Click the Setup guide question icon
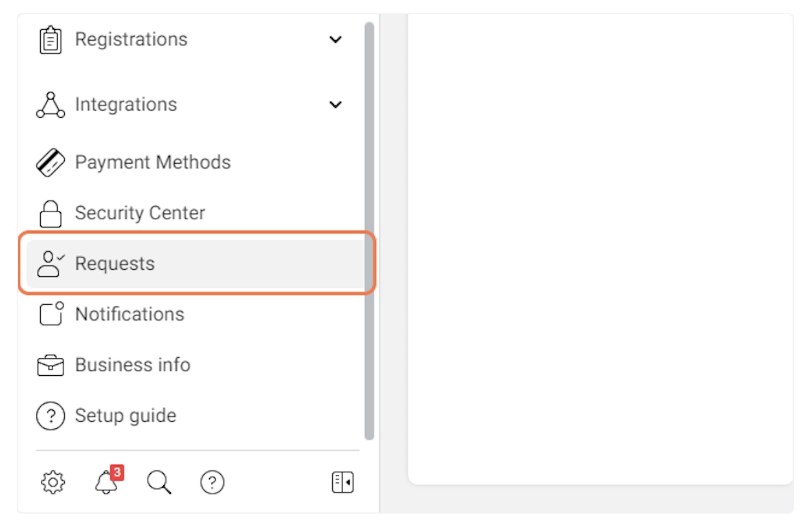The height and width of the screenshot is (524, 812). click(x=51, y=416)
